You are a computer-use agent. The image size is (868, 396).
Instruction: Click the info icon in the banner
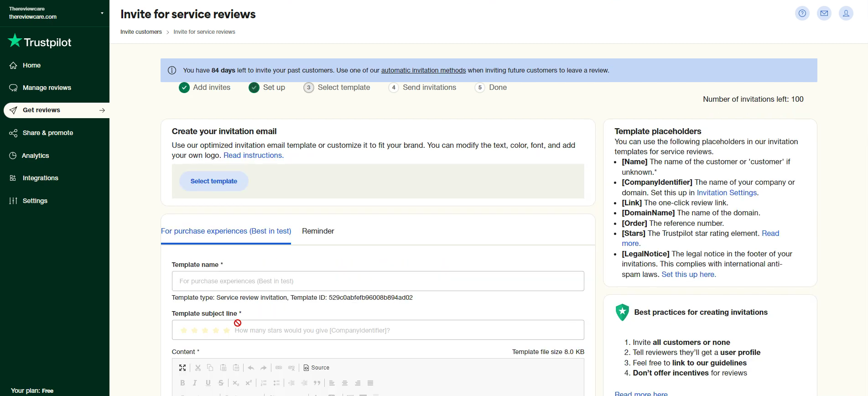point(172,70)
